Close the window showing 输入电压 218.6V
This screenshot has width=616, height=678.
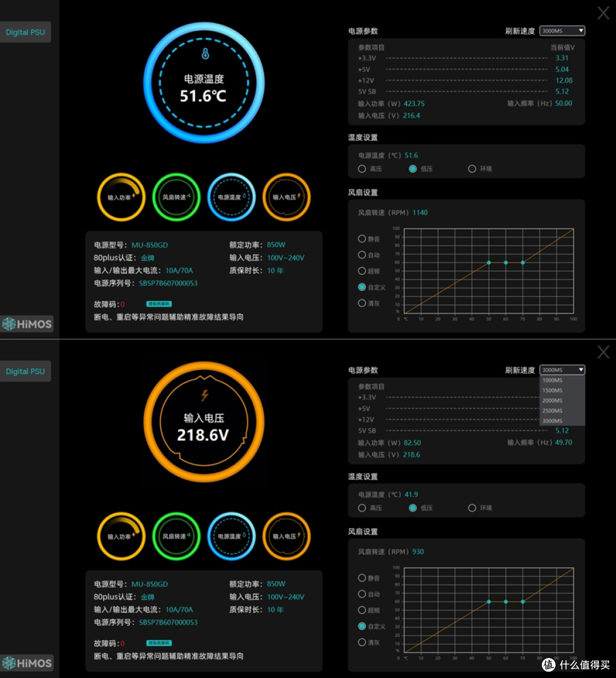[603, 352]
